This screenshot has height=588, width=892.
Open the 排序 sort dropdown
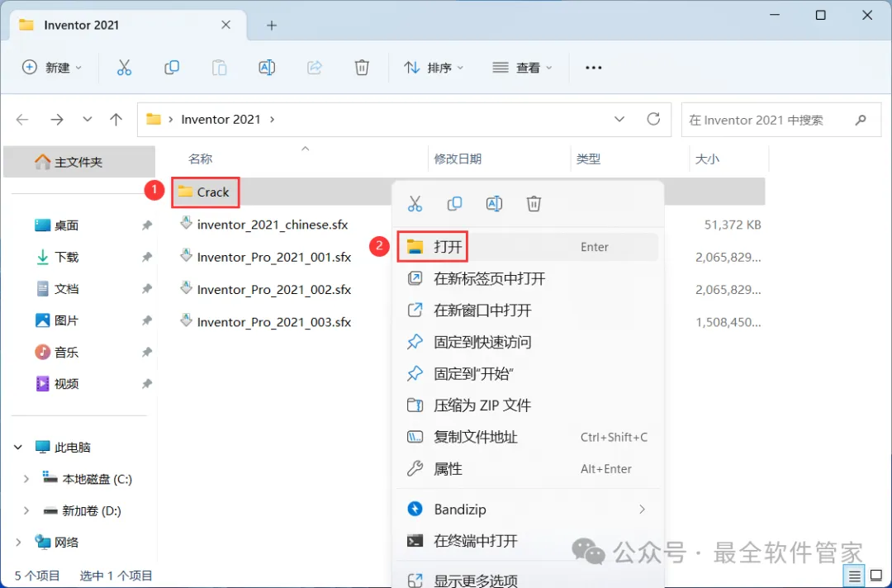(434, 68)
